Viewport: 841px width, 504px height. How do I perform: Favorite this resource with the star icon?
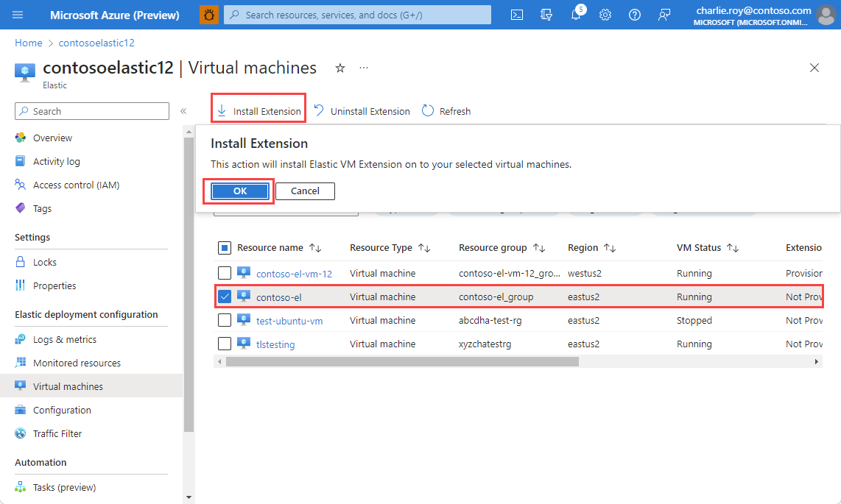pyautogui.click(x=340, y=68)
